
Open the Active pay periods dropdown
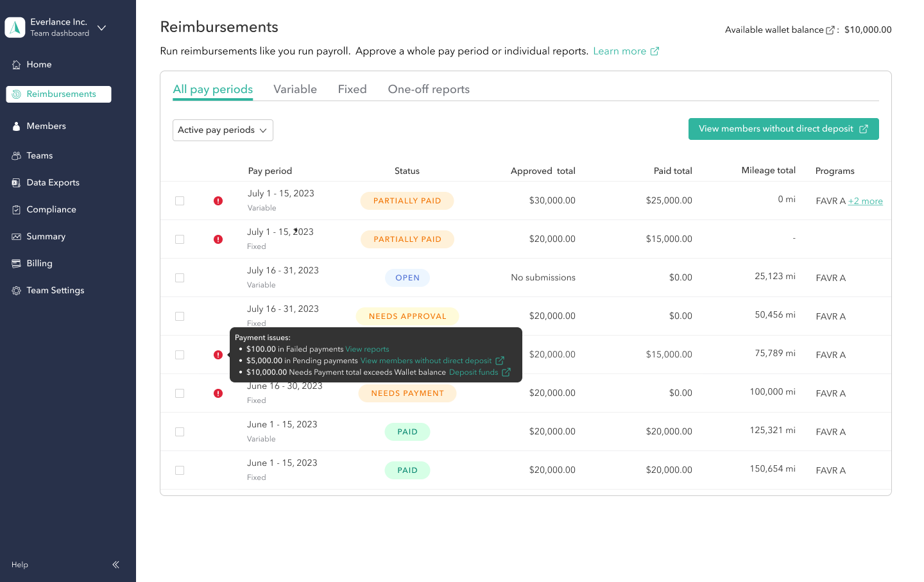point(223,130)
